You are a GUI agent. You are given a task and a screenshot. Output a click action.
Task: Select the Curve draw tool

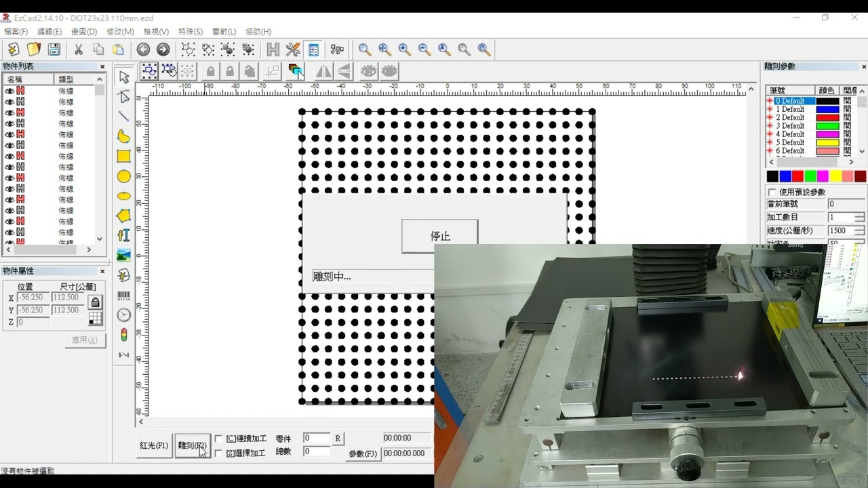tap(123, 136)
